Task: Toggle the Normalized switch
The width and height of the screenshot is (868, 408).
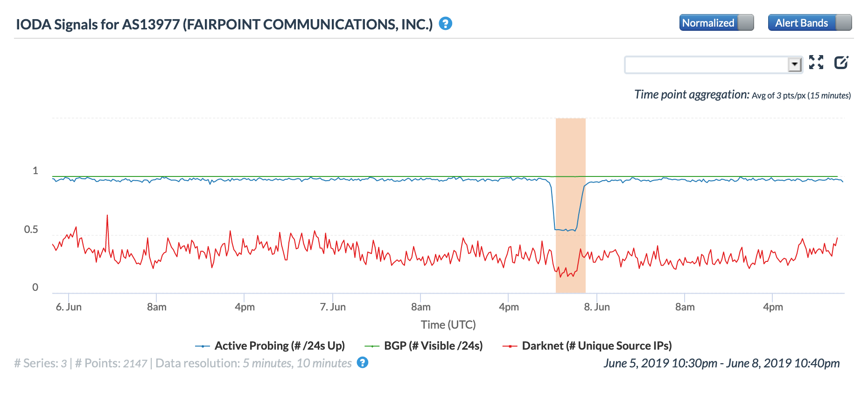Action: click(716, 22)
